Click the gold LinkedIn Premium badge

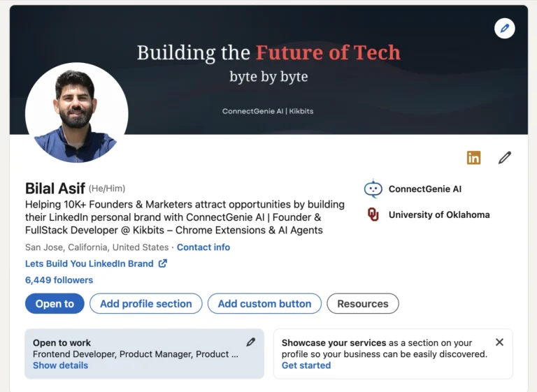473,158
